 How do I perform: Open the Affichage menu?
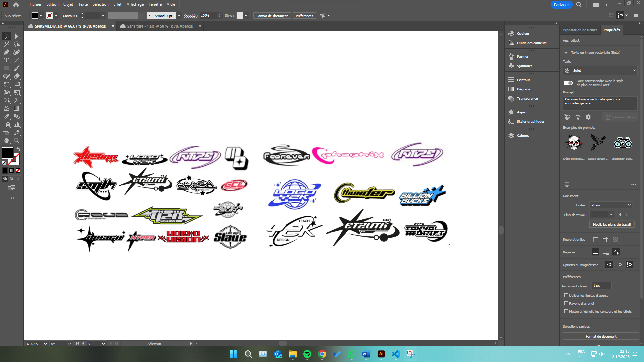pyautogui.click(x=135, y=4)
